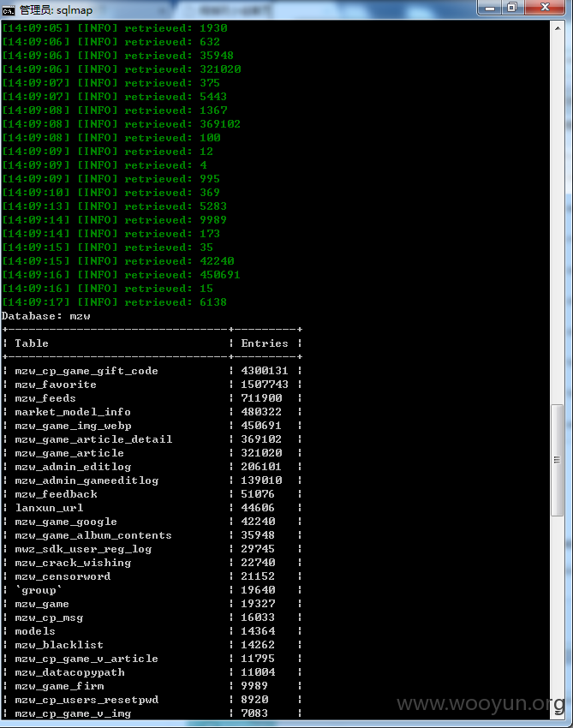573x728 pixels.
Task: Select entry count 8920
Action: click(254, 700)
